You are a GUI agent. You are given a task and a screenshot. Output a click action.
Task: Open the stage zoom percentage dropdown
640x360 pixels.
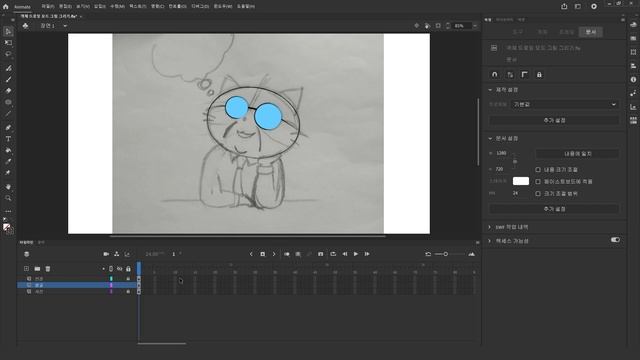point(475,26)
